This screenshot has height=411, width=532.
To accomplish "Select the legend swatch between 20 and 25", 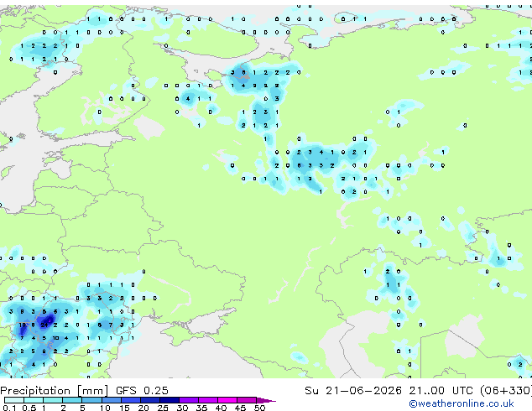I will [x=149, y=400].
